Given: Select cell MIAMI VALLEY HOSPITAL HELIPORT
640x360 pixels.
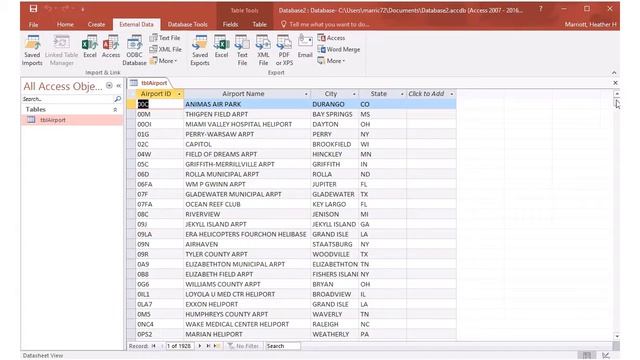Looking at the screenshot, I should [247, 124].
